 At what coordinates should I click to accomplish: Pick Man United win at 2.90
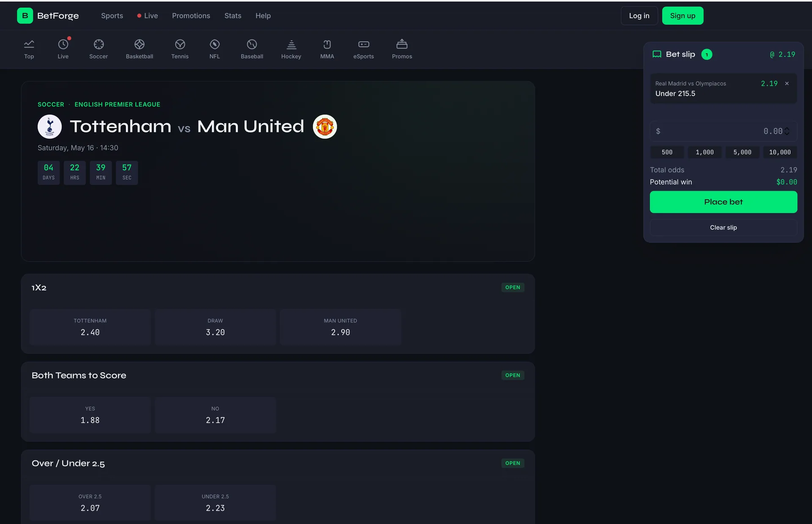tap(340, 327)
